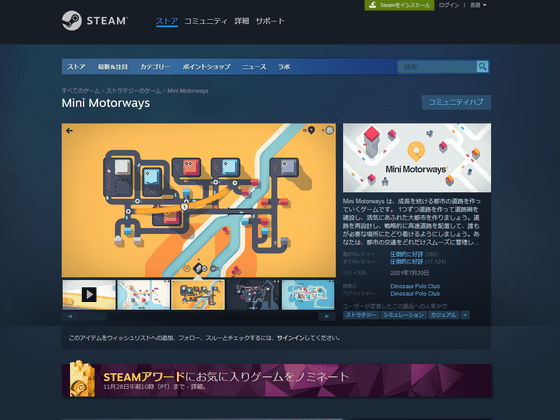This screenshot has width=560, height=420.
Task: Click the Steamをインストール button
Action: (x=399, y=5)
